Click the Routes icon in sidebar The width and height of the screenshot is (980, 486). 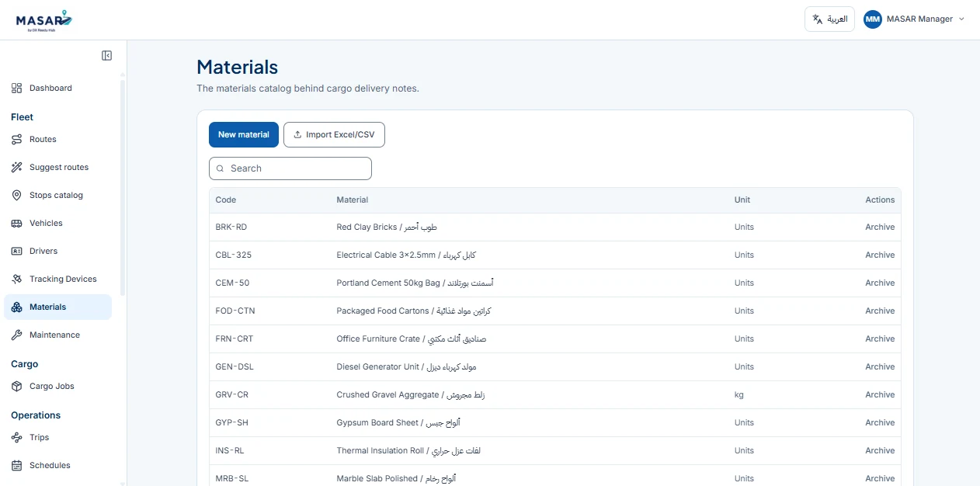[x=17, y=140]
